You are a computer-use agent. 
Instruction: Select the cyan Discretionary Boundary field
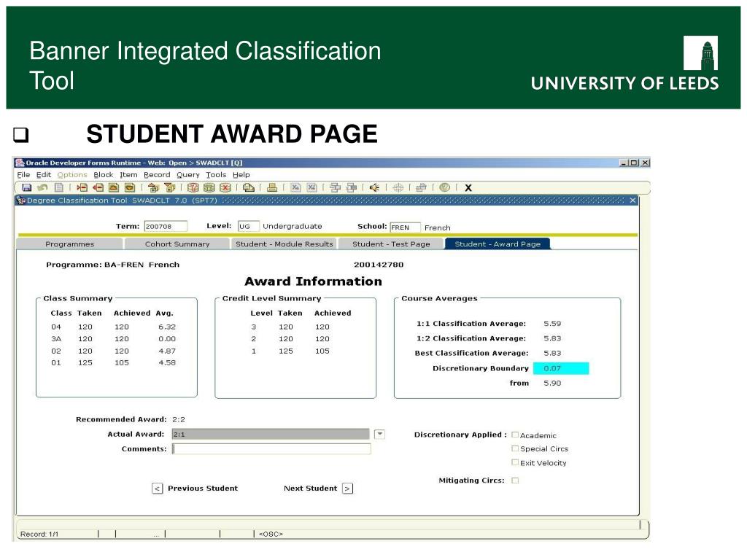click(561, 368)
